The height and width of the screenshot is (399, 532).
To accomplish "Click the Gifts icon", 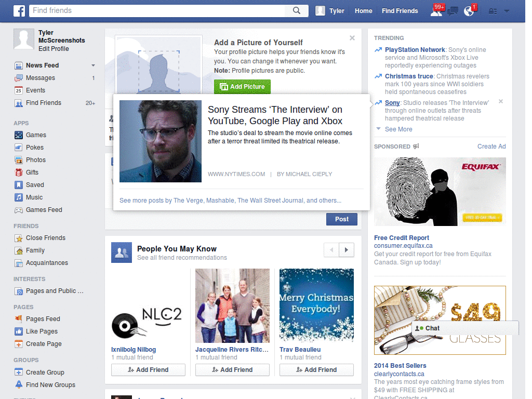I will (19, 172).
